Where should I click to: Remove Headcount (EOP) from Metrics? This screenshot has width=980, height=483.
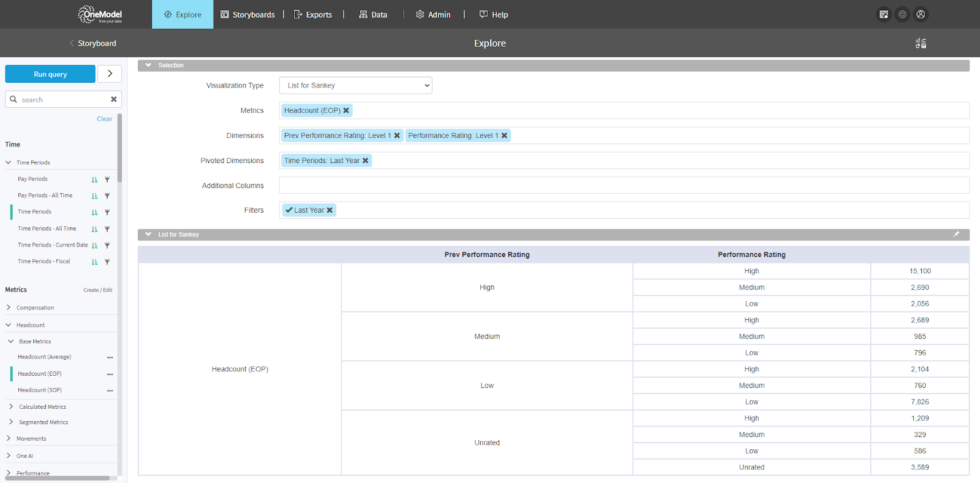(346, 110)
